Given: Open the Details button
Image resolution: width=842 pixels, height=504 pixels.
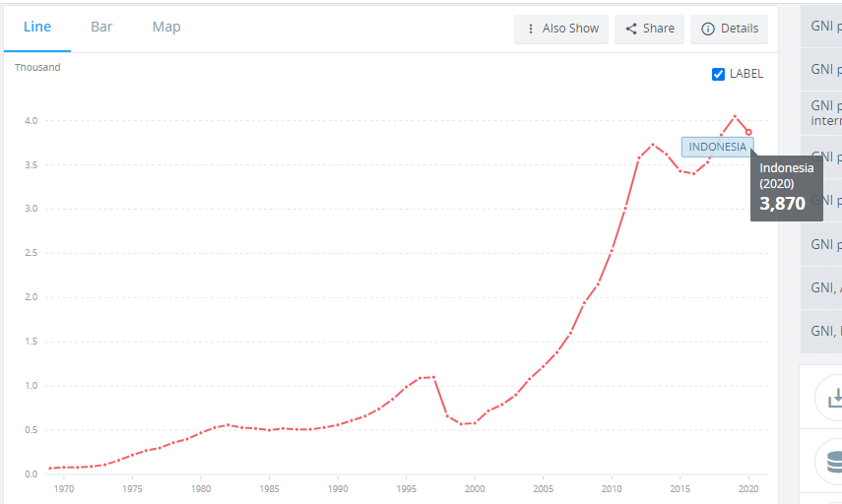Looking at the screenshot, I should [x=739, y=29].
